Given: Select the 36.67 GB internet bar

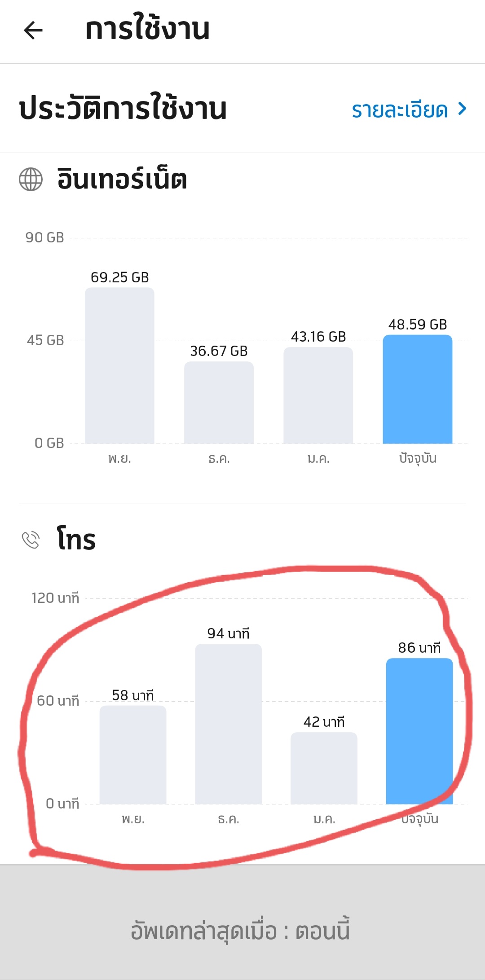Looking at the screenshot, I should (x=219, y=403).
